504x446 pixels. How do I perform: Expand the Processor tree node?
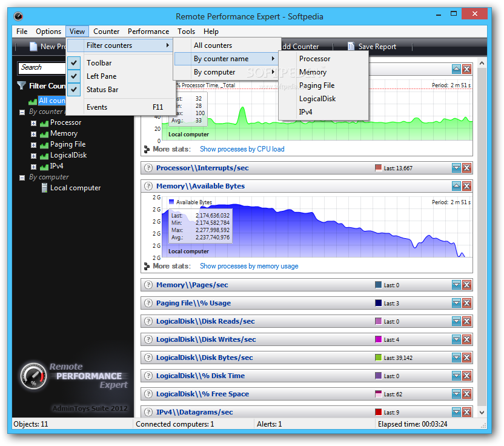[x=33, y=123]
